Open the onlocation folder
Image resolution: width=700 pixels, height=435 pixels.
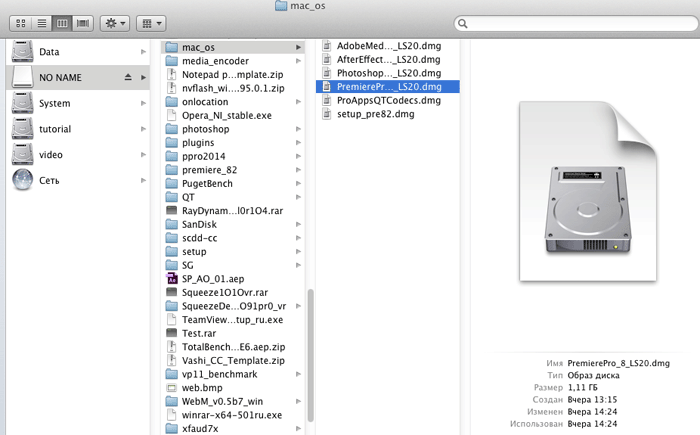233,102
